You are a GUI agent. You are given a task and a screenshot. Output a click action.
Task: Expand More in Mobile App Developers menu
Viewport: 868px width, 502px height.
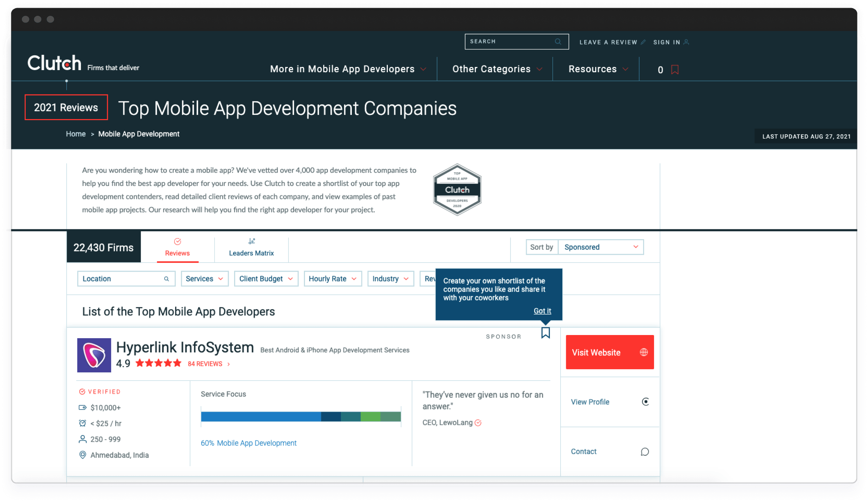pos(348,69)
